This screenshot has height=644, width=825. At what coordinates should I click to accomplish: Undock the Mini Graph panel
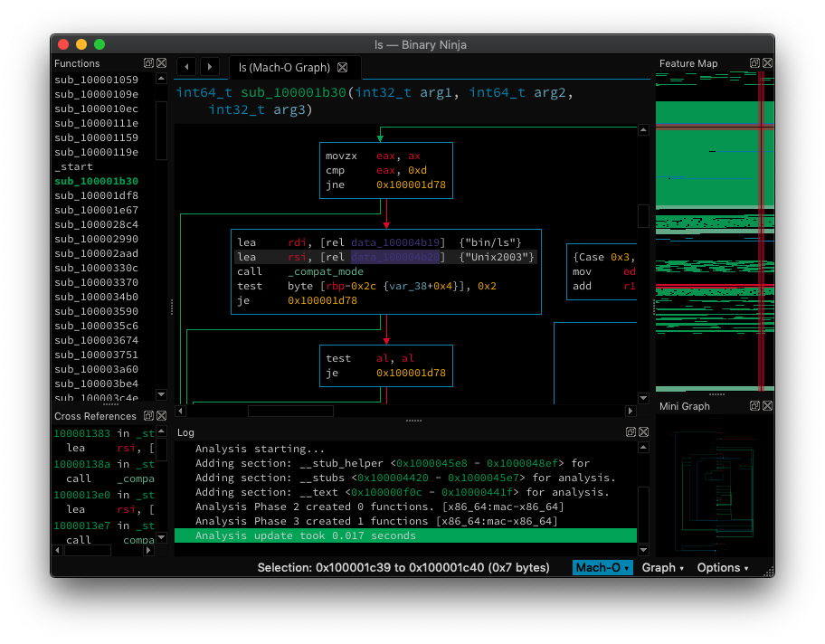754,406
